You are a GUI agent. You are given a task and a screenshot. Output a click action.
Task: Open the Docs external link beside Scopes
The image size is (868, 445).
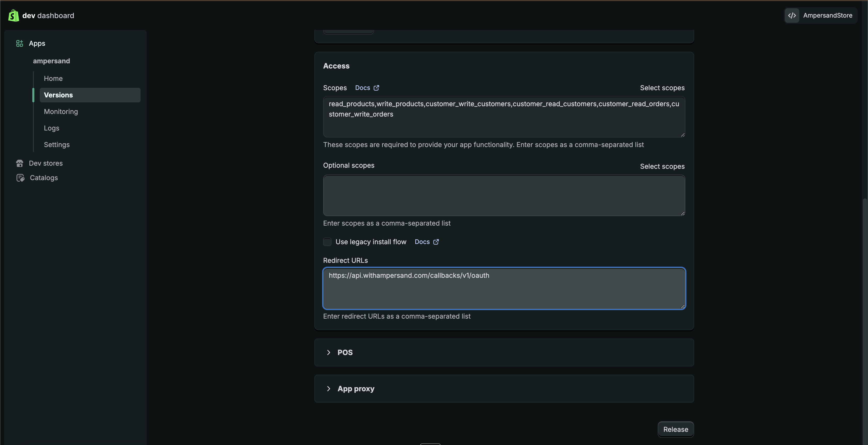point(367,88)
